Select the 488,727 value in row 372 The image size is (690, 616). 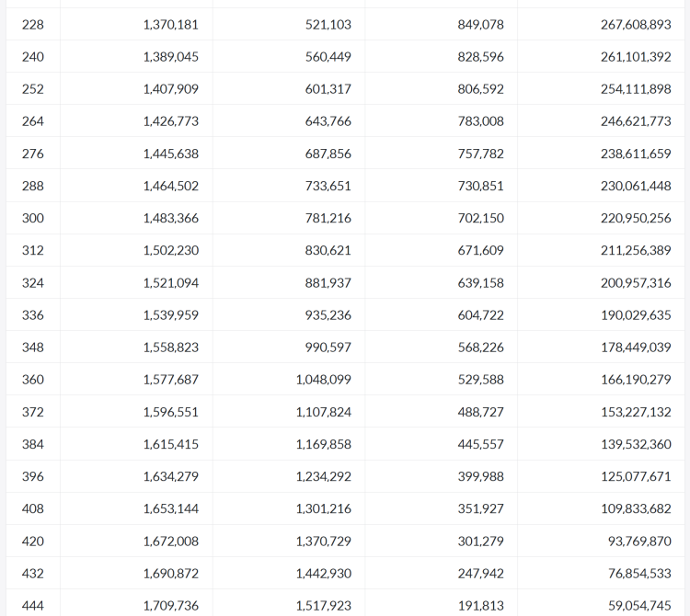tap(480, 412)
